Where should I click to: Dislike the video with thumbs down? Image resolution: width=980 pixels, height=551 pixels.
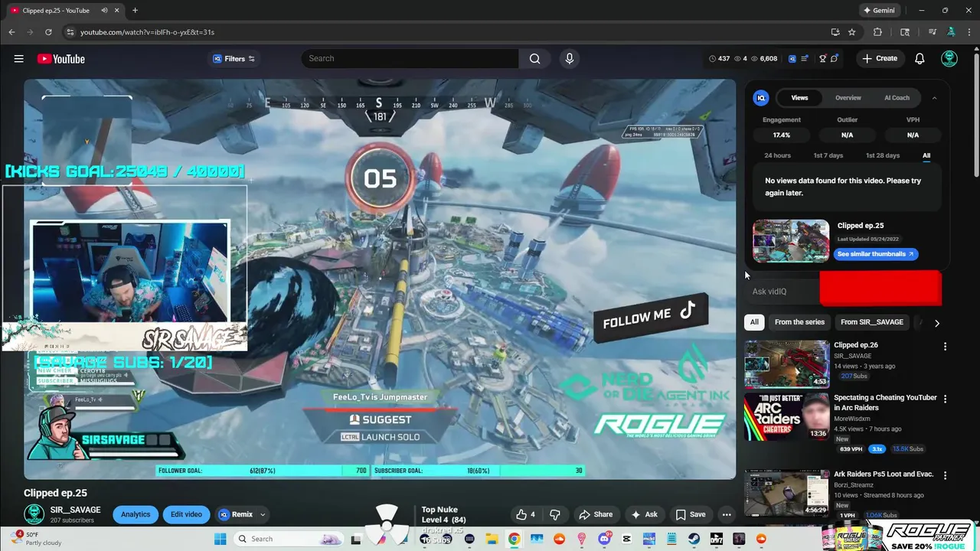[x=556, y=514]
